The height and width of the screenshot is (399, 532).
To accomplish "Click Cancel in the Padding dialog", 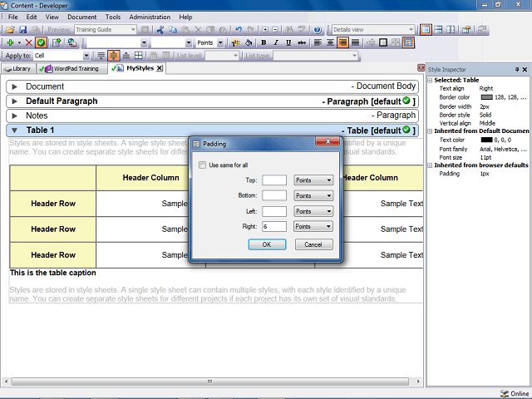I will 314,244.
